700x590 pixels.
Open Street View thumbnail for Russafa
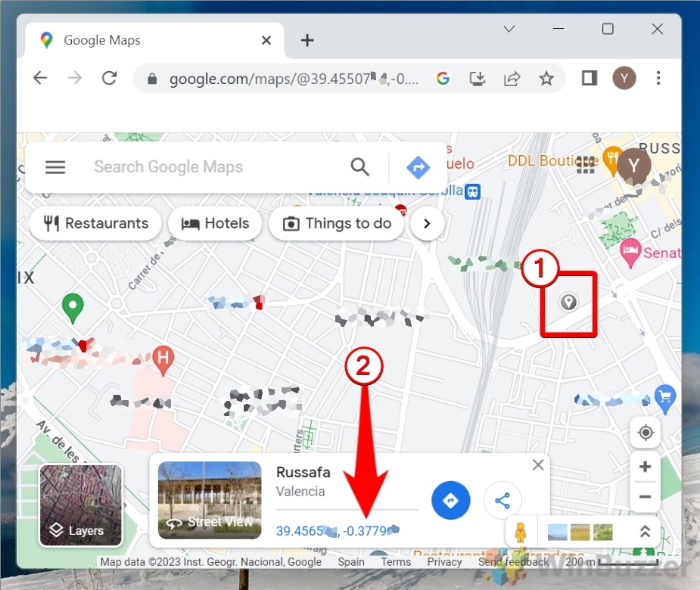click(210, 500)
